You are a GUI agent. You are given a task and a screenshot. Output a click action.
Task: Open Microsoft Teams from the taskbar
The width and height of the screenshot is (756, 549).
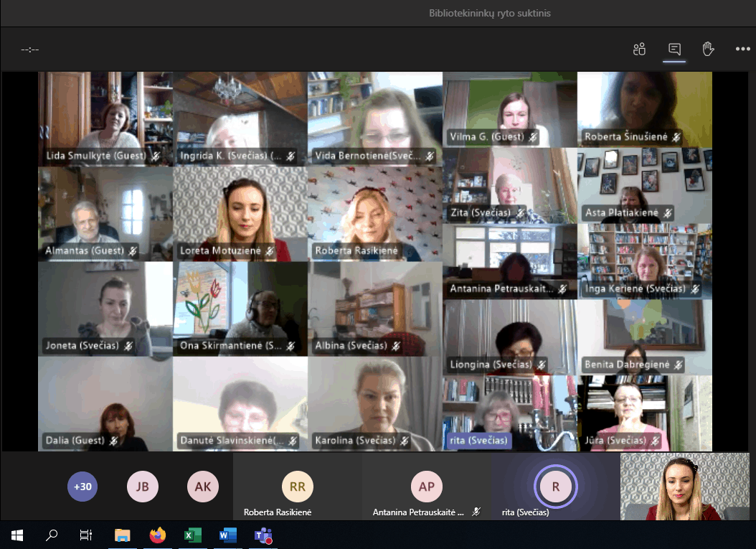tap(263, 535)
